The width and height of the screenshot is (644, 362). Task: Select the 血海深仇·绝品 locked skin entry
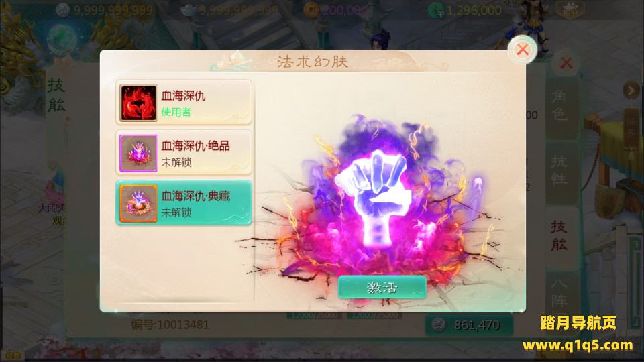pos(184,153)
